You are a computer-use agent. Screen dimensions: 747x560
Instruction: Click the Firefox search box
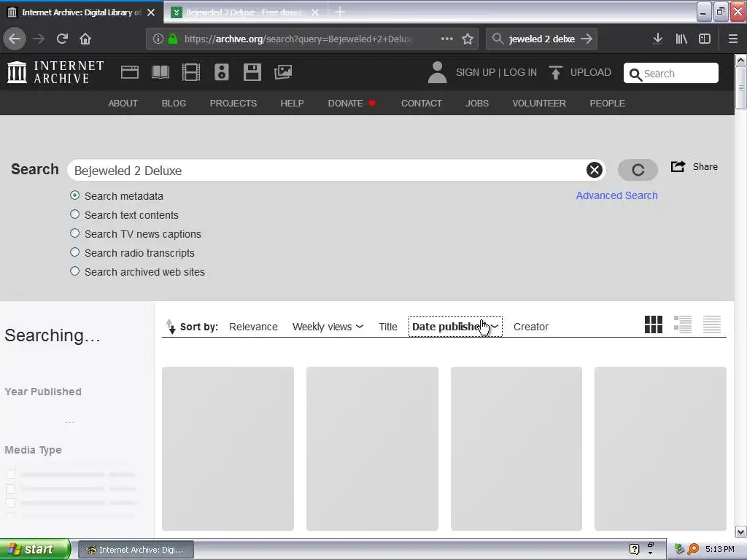click(542, 39)
